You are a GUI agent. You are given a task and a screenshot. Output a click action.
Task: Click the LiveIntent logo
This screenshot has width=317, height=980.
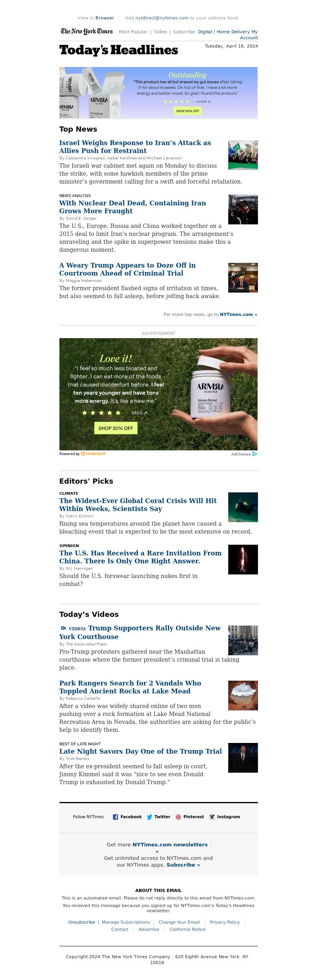pos(93,454)
